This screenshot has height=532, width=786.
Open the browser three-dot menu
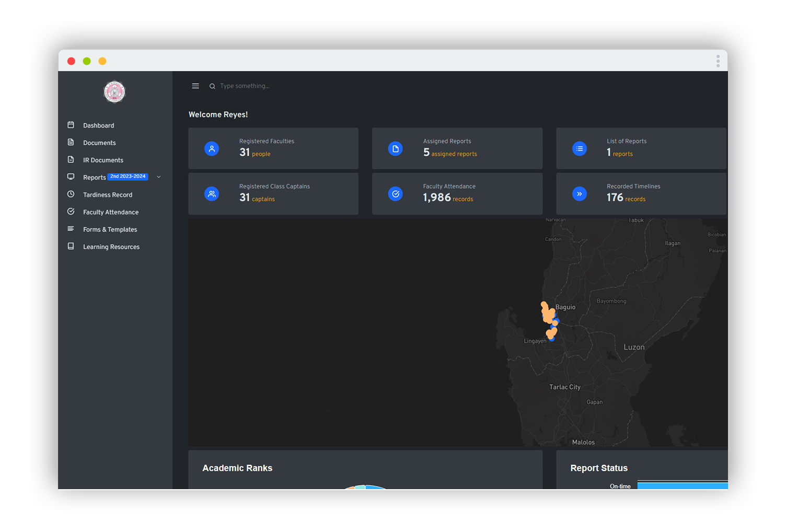[x=718, y=61]
